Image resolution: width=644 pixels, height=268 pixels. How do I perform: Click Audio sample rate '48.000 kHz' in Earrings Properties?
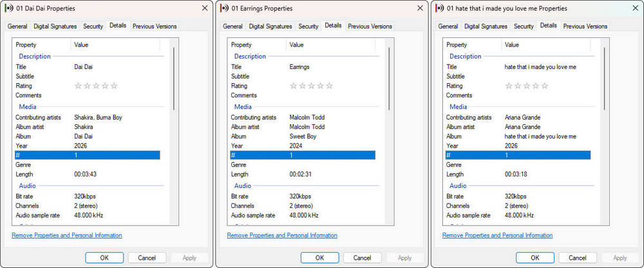(x=303, y=215)
